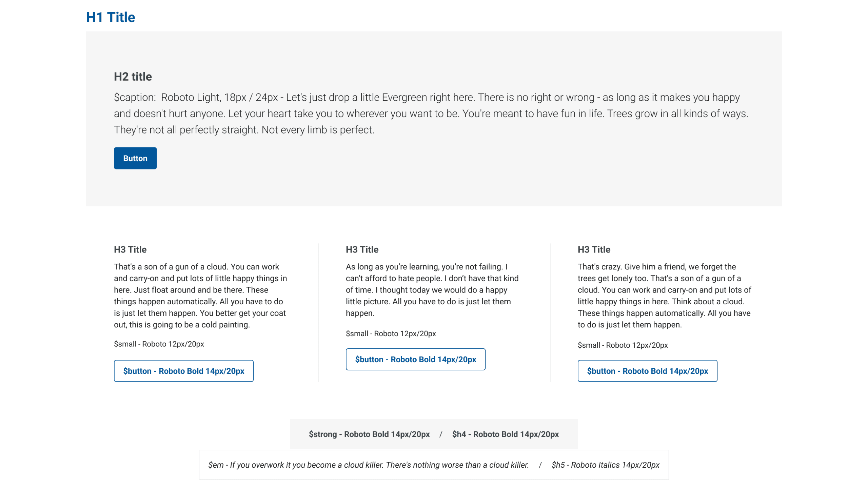
Task: Click the blue H1 Title heading
Action: pyautogui.click(x=111, y=17)
